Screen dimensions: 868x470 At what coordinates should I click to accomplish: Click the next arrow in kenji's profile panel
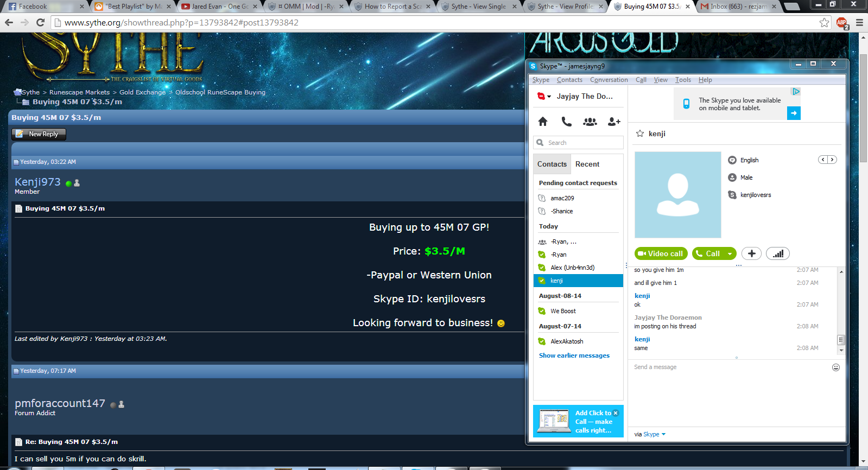[x=832, y=160]
